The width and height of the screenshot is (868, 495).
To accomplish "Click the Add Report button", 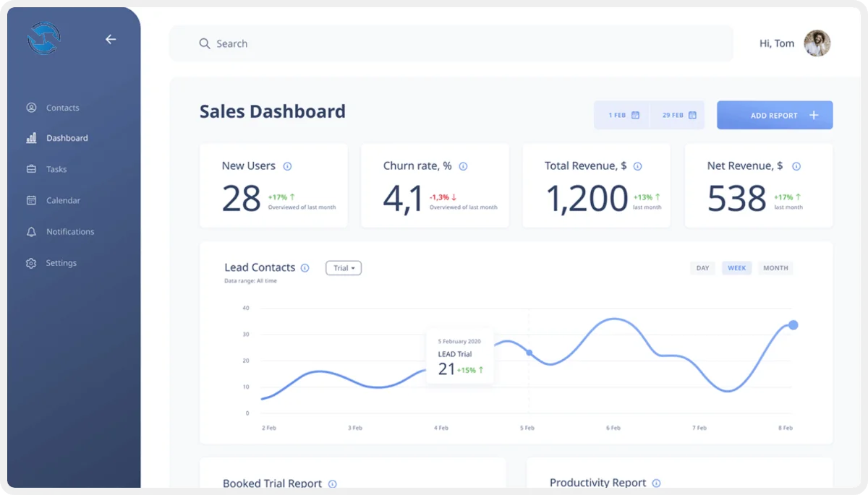I will [x=774, y=116].
